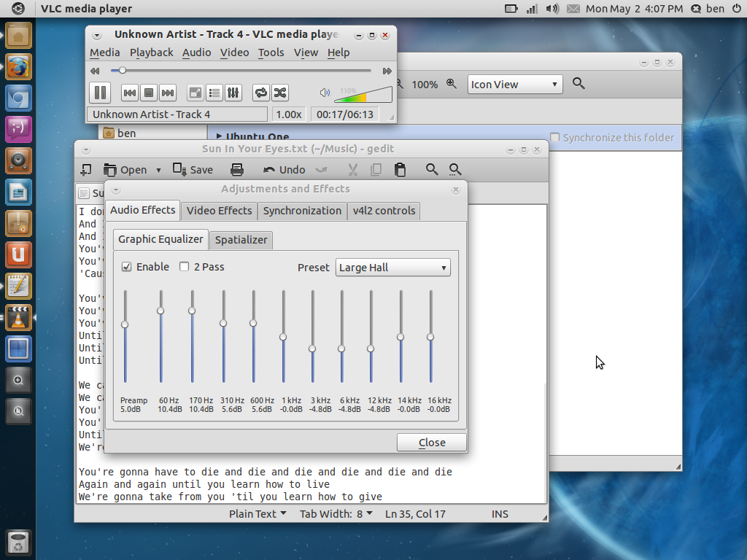747x560 pixels.
Task: Open the sound indicator in top panel
Action: tap(552, 9)
